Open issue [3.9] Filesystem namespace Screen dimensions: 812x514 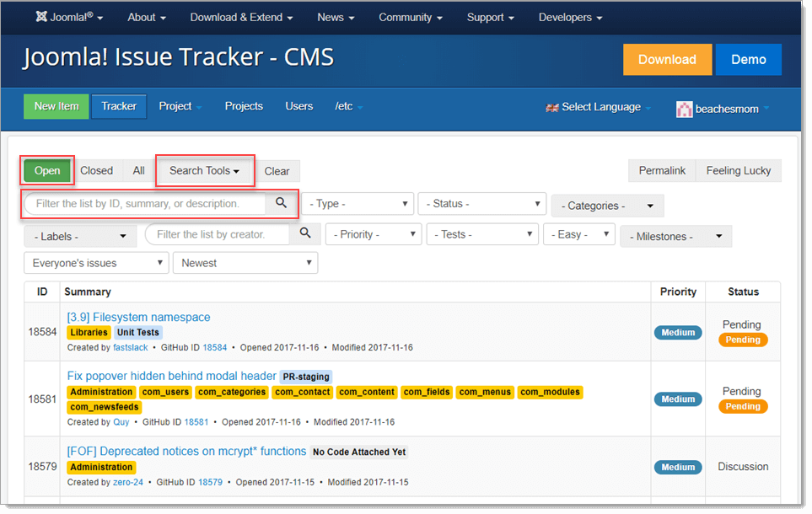(x=138, y=317)
